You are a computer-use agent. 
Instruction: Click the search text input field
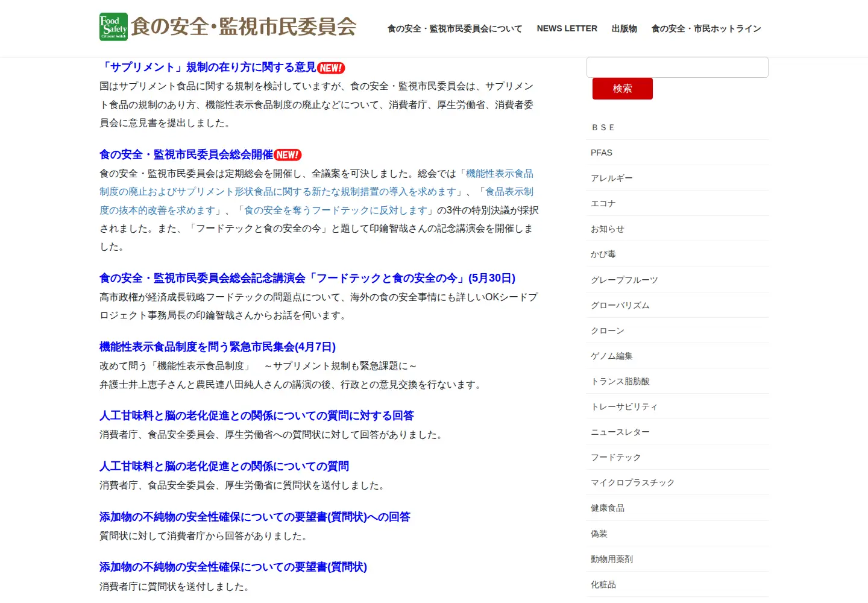coord(677,67)
